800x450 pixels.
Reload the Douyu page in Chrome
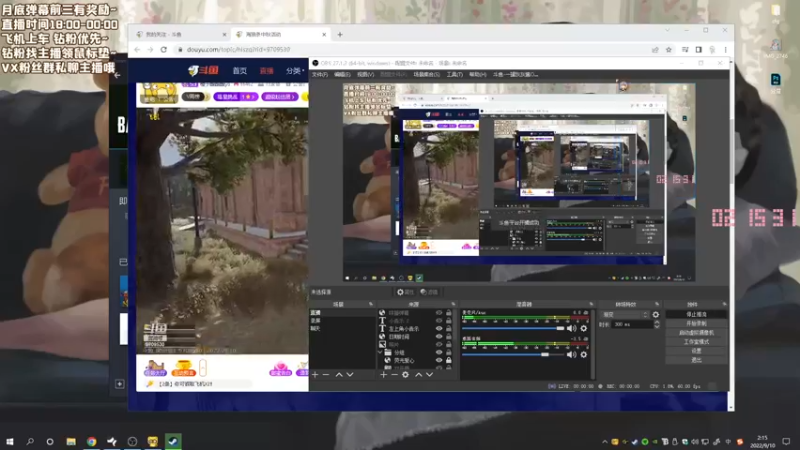tap(164, 49)
